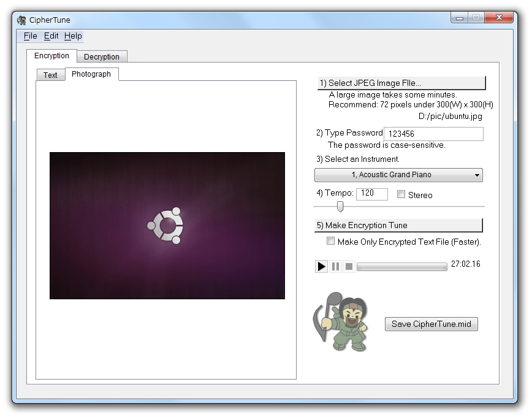Minimize the CipherTune window
Screen dimensions: 532x417
pos(460,18)
